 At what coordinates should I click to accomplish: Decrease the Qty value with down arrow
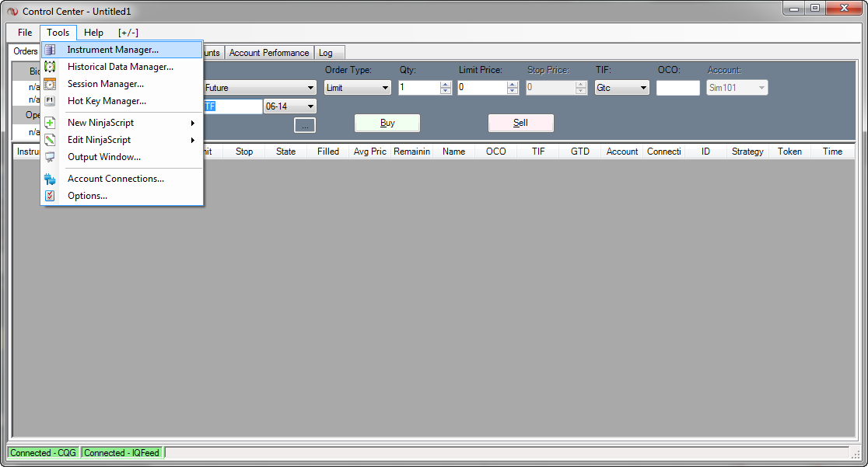coord(446,91)
